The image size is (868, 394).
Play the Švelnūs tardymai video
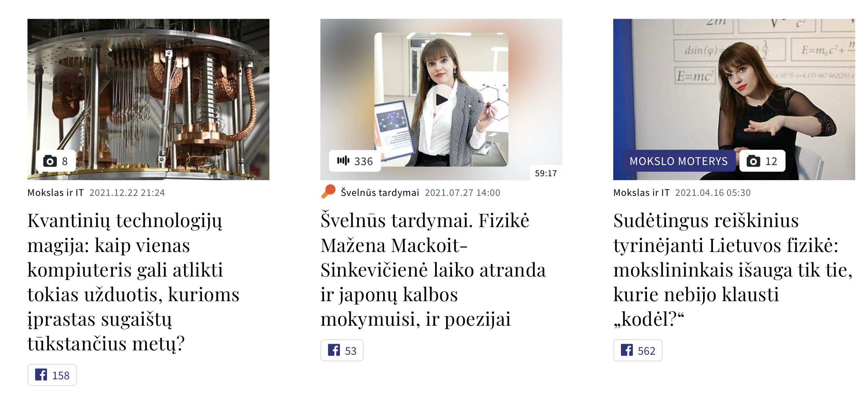tap(441, 99)
